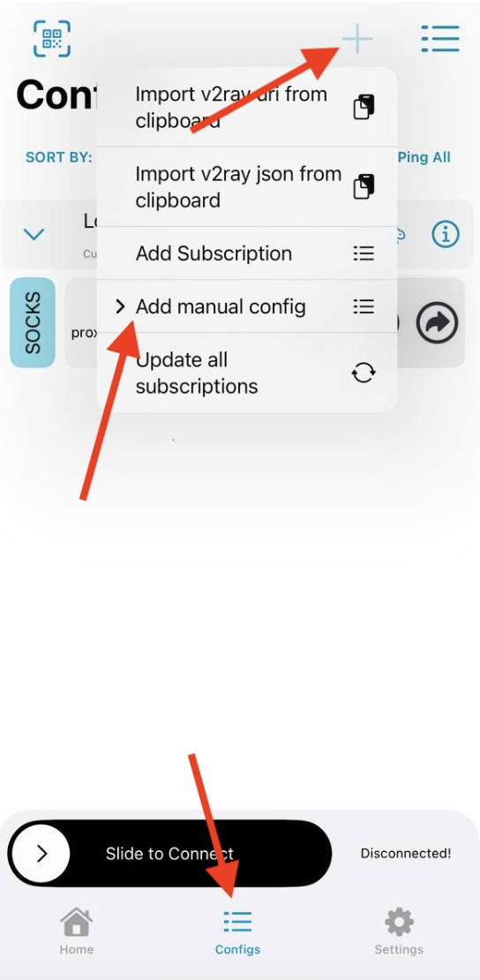Open the QR code scanner icon

[x=52, y=39]
